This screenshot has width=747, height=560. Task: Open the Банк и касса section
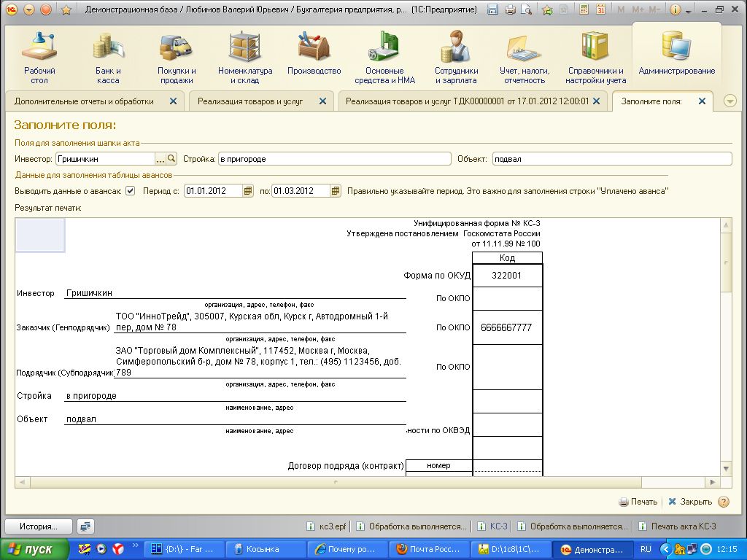108,58
